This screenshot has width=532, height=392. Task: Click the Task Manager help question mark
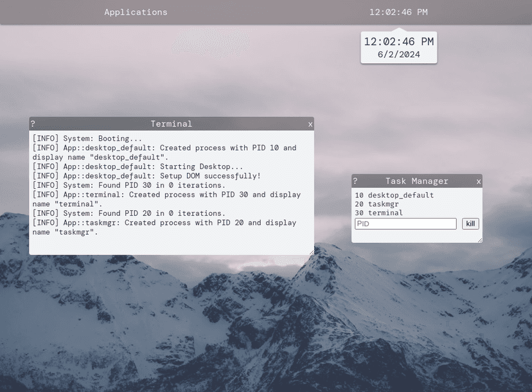355,181
